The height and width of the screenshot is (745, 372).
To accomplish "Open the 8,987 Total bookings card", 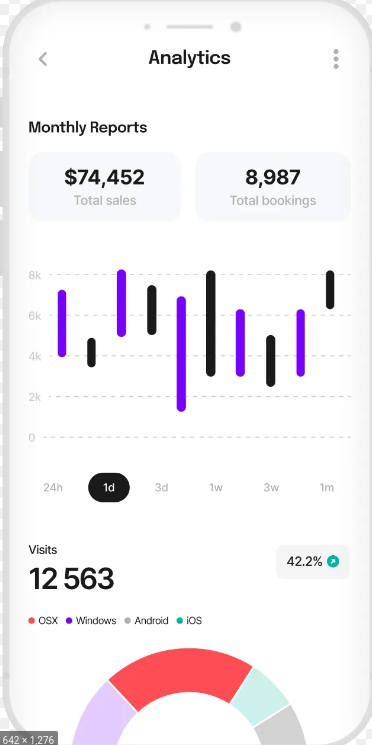I will pos(273,187).
